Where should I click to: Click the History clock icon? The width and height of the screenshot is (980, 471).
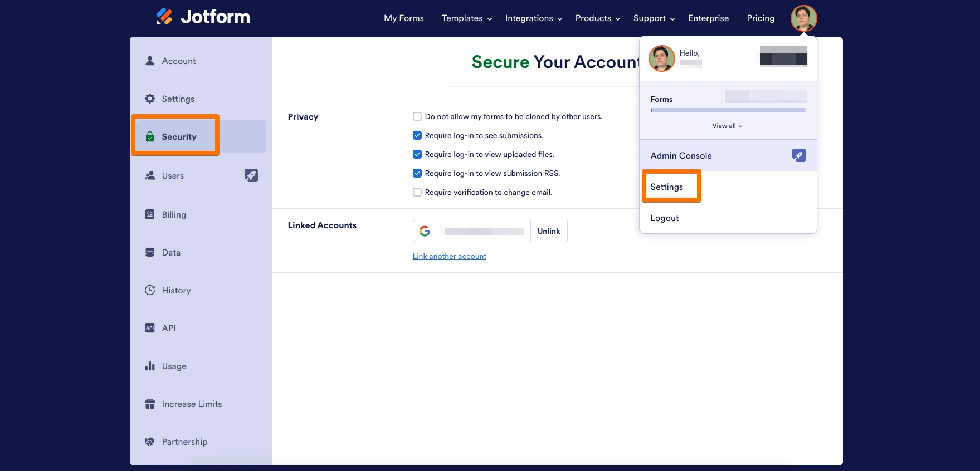click(150, 290)
